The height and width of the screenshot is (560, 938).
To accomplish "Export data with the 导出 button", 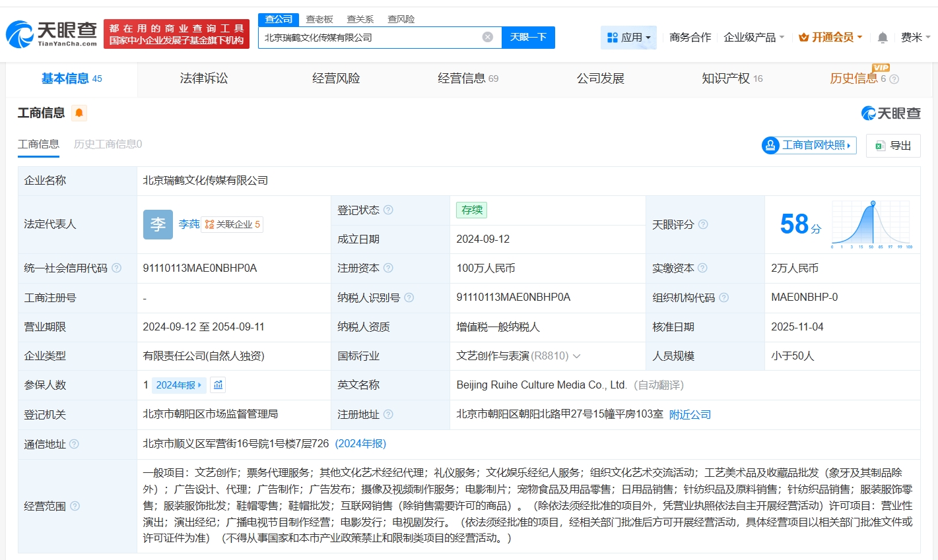I will coord(893,145).
